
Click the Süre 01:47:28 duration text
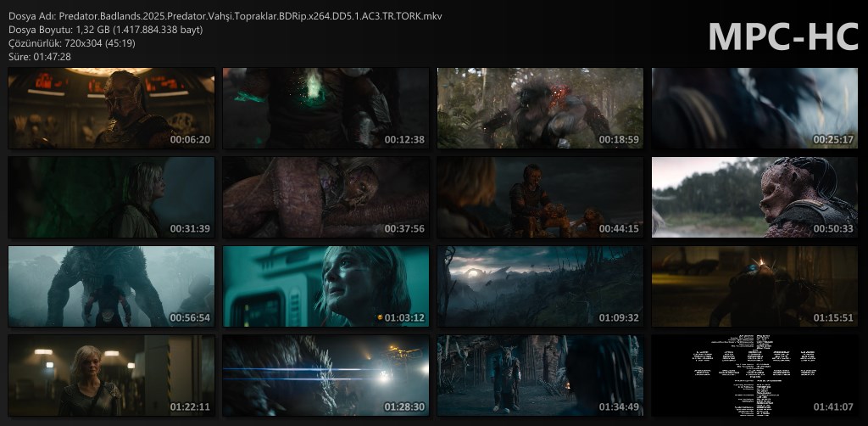click(40, 57)
